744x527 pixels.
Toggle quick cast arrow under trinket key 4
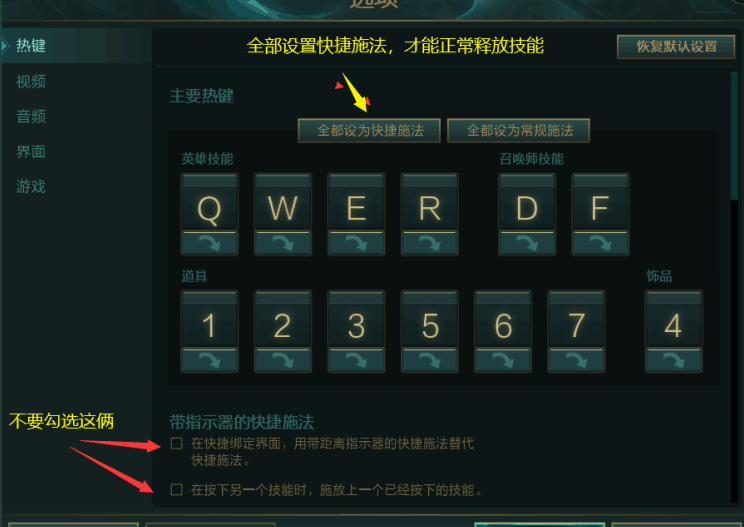[673, 360]
